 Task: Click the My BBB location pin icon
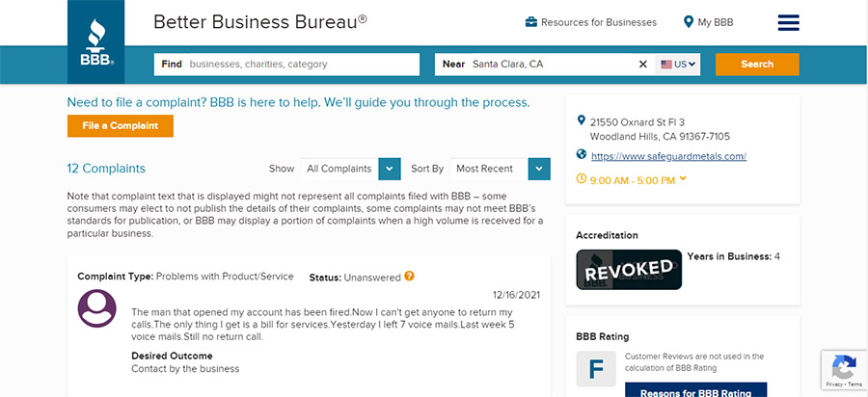(688, 22)
